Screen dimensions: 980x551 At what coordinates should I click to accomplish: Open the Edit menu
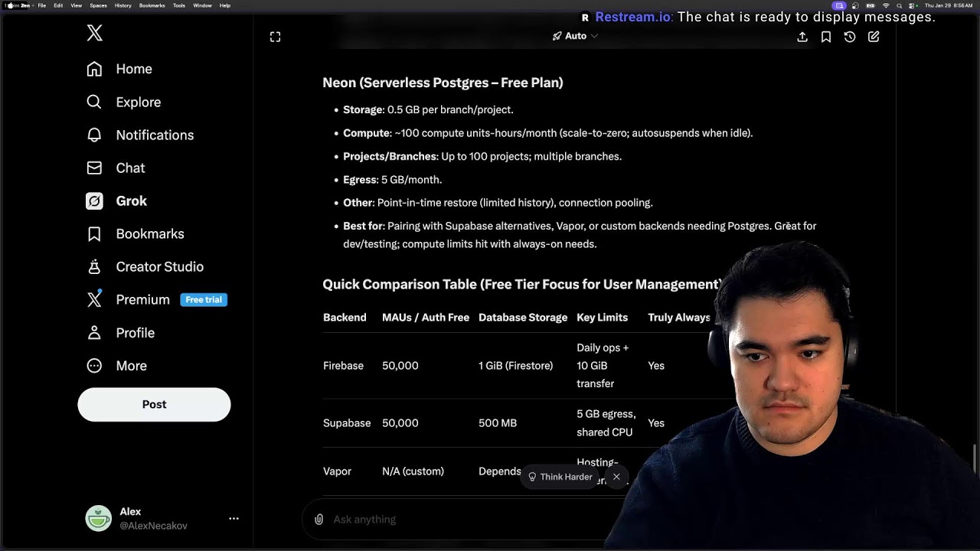click(58, 5)
